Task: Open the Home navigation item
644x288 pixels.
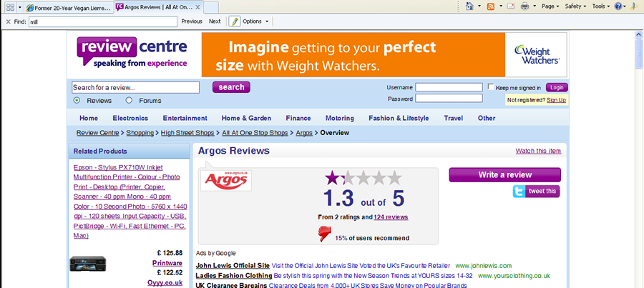Action: tap(89, 118)
